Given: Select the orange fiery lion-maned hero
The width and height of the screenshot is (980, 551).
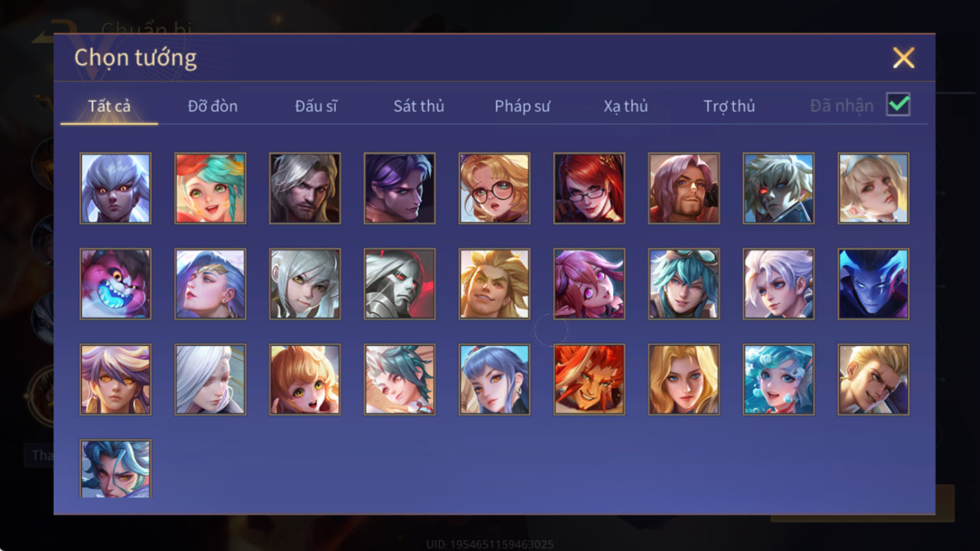Looking at the screenshot, I should [589, 380].
